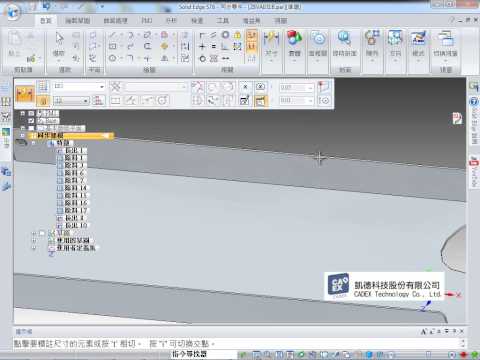Open the Pattern (陣列) ribbon tool
This screenshot has width=480, height=360.
372,43
